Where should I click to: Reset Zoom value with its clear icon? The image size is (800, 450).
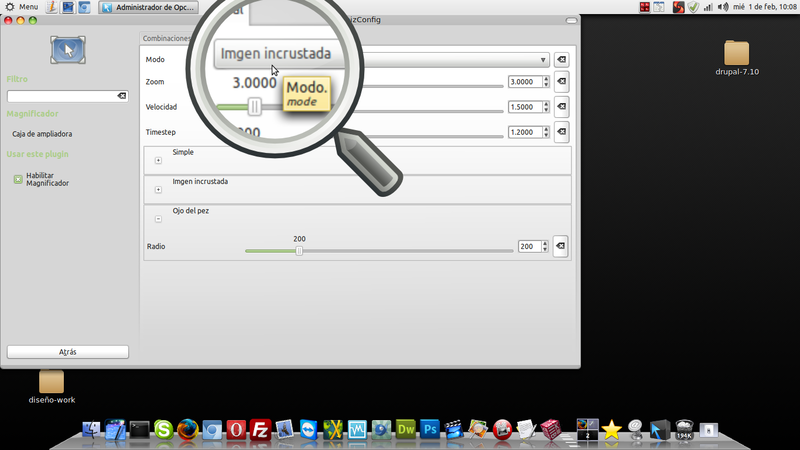561,82
